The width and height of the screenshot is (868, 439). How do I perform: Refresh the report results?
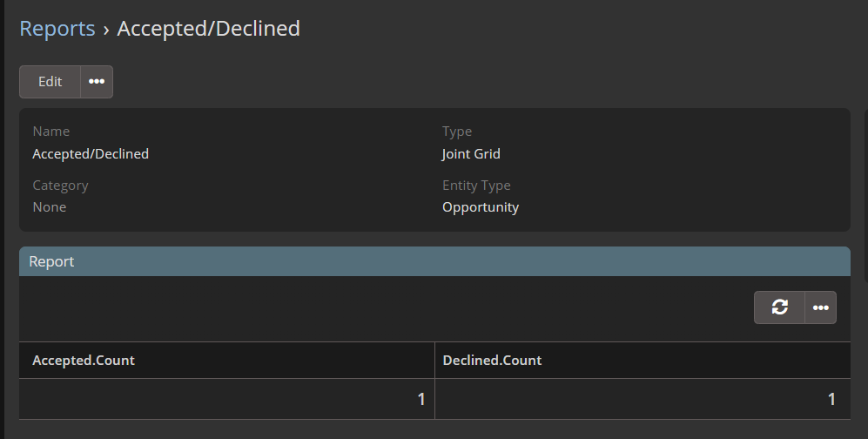pos(779,307)
